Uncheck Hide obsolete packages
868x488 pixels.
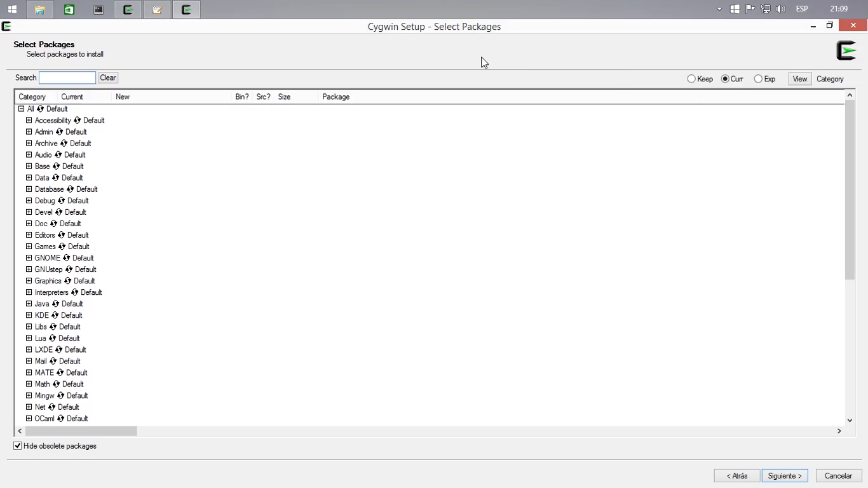[x=17, y=445]
